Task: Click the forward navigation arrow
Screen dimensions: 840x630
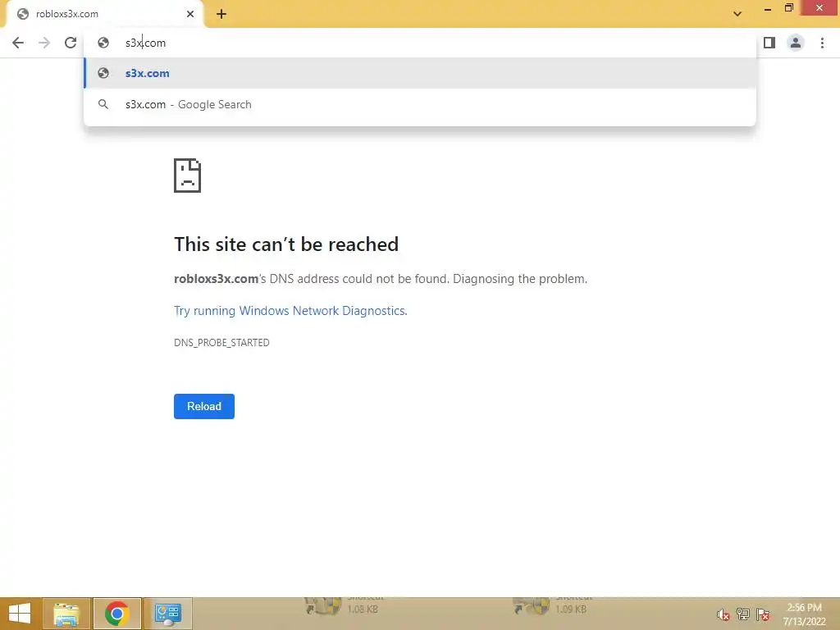Action: (44, 43)
